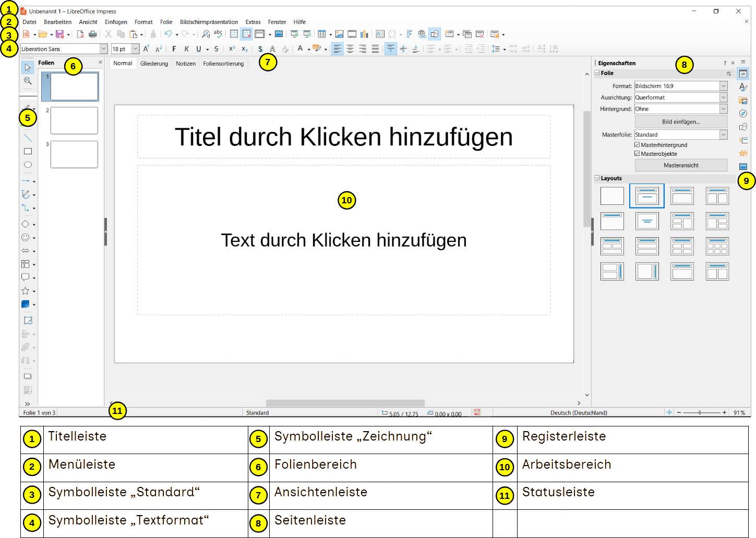Uncheck Masterhintergrund checkbox
This screenshot has height=538, width=756.
point(637,145)
